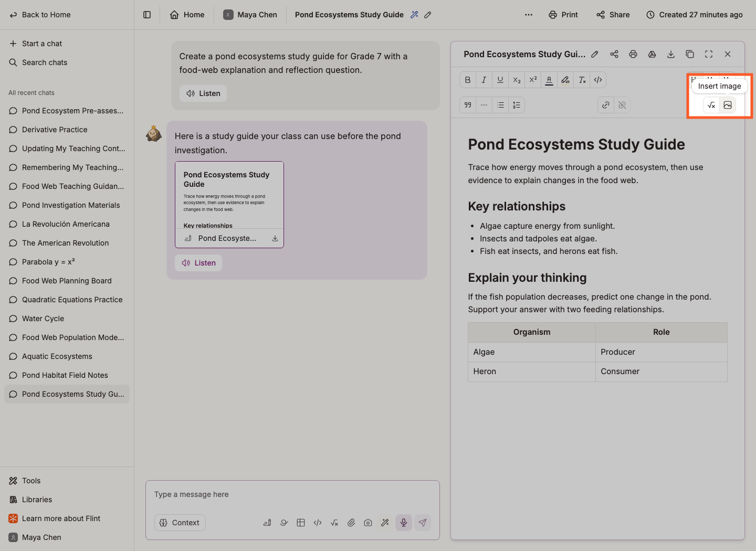756x551 pixels.
Task: Insert blockquote in the document
Action: pyautogui.click(x=468, y=105)
